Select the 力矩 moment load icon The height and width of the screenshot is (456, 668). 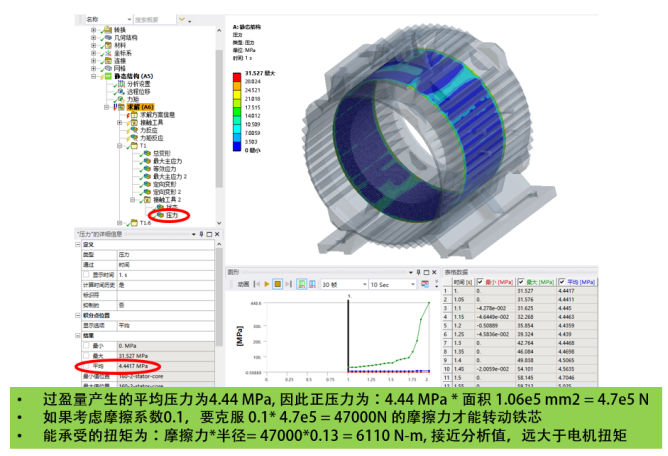(121, 99)
